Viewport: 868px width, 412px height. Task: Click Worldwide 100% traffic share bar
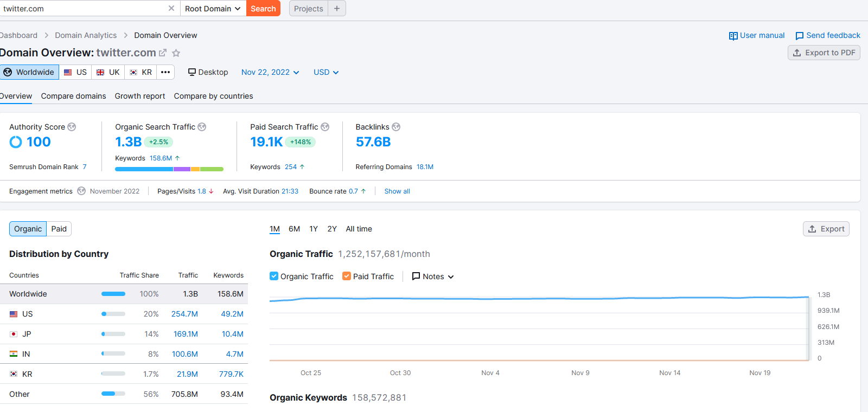pos(113,294)
